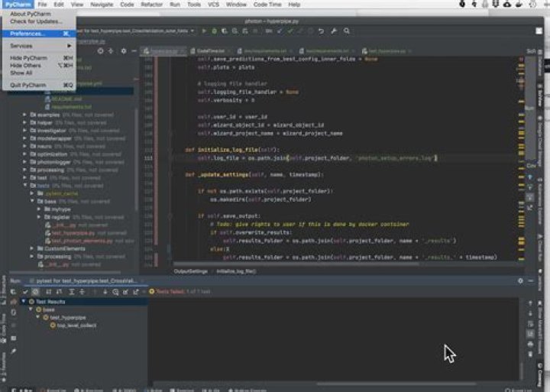Click the OutputSettings breadcrumb
This screenshot has height=392, width=550.
pyautogui.click(x=191, y=271)
